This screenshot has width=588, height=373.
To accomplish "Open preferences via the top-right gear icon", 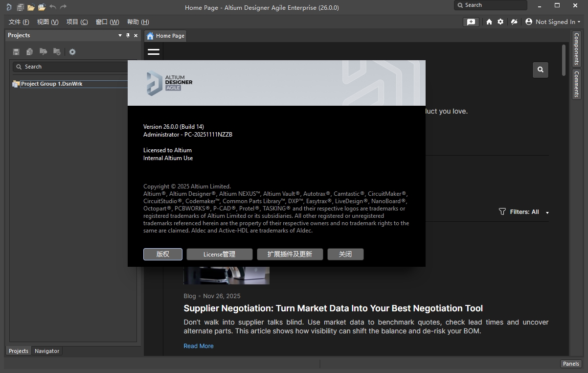I will [500, 22].
